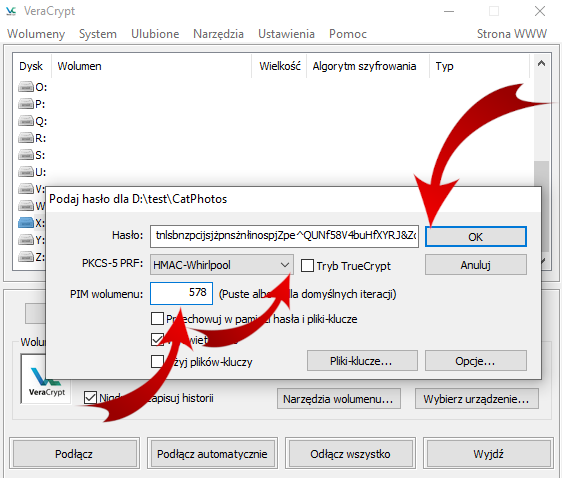Open the Pliki-klucze keyfiles dialog
Viewport: 562px width, 478px height.
[362, 360]
